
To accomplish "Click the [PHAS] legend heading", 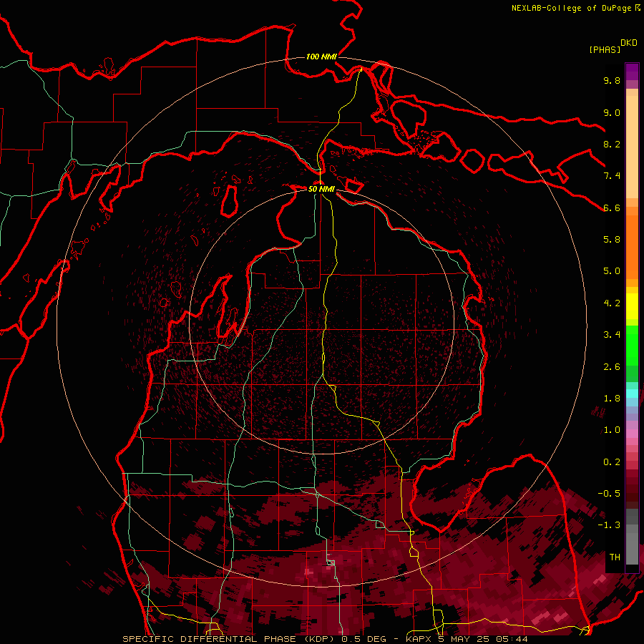I will pos(605,49).
